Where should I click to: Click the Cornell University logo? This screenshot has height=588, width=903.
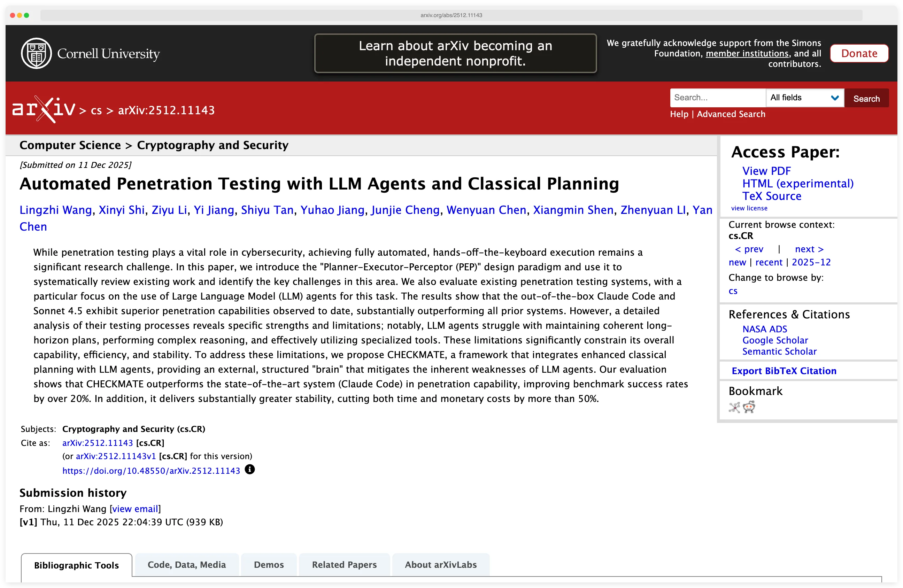pos(90,53)
